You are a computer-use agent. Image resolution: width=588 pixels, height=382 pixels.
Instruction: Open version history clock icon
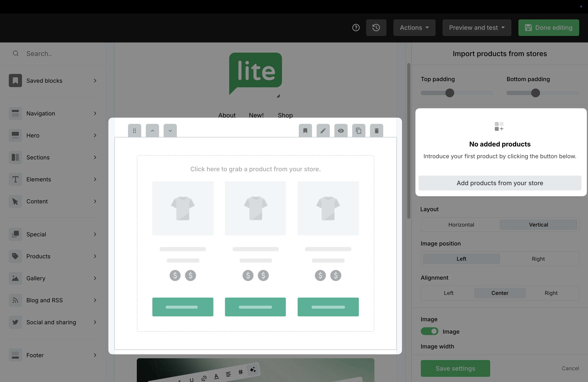376,28
